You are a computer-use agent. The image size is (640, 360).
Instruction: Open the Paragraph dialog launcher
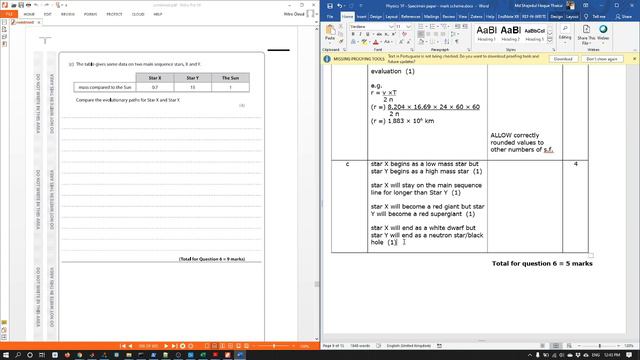tap(469, 50)
